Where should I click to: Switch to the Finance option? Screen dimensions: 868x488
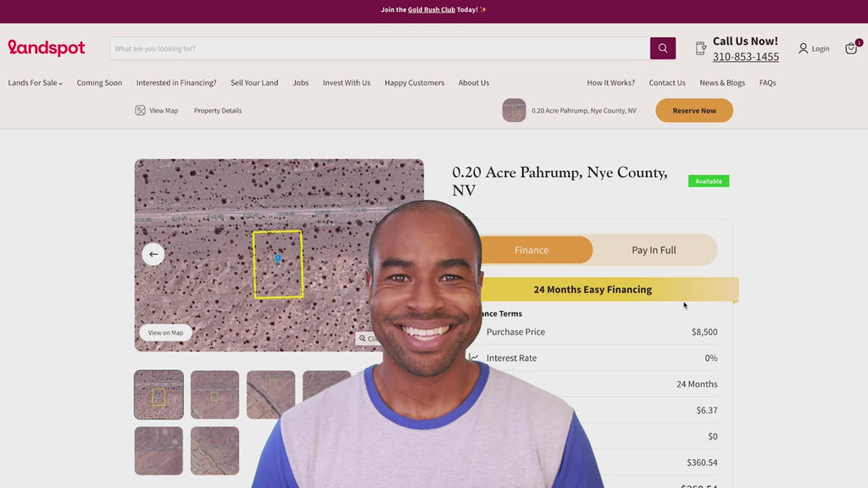pyautogui.click(x=531, y=250)
